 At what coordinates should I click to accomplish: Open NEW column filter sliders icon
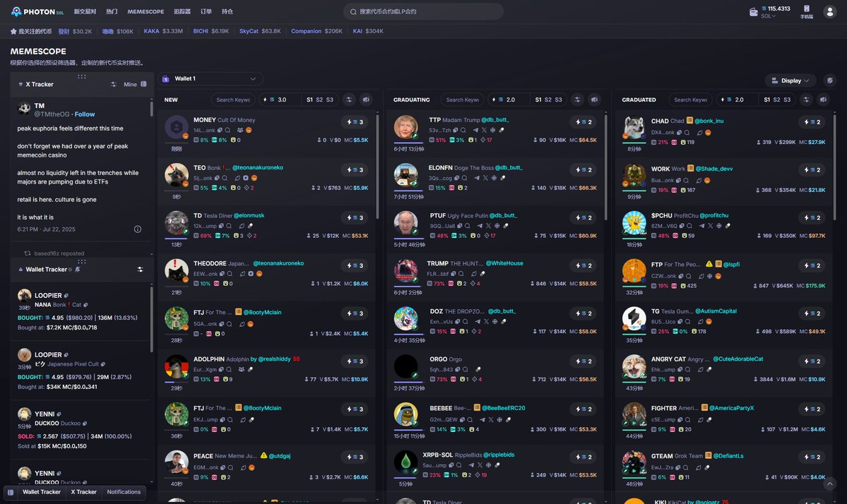[x=349, y=100]
